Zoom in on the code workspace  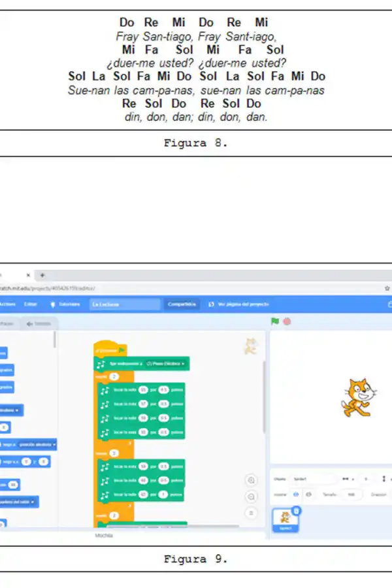click(251, 480)
